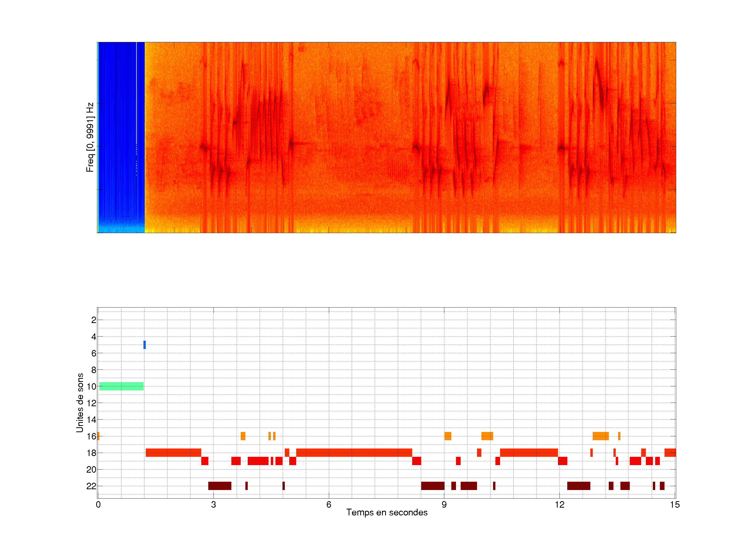
Task: Click the x-axis tick label '0'
Action: click(x=98, y=505)
